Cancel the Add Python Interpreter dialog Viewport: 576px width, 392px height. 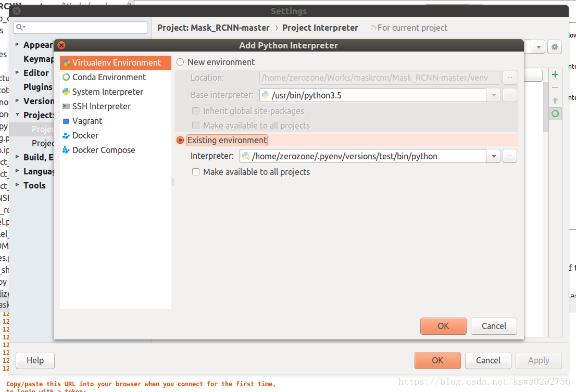(x=494, y=326)
